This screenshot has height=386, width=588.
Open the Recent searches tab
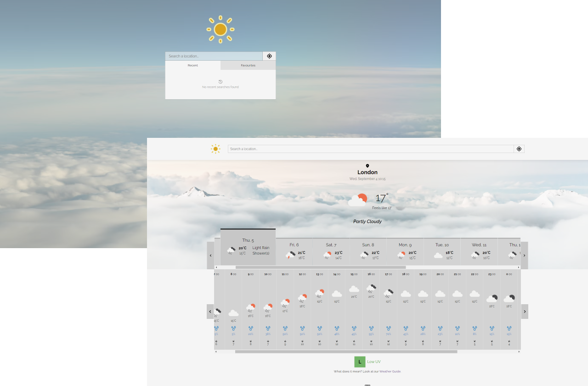click(192, 65)
